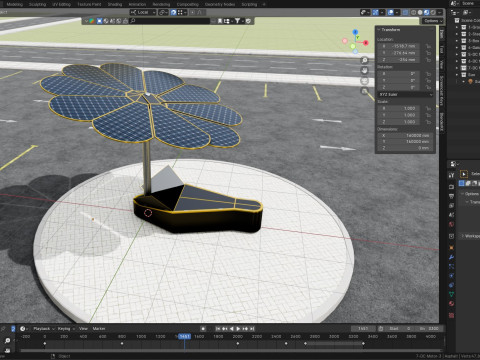This screenshot has height=360, width=480.
Task: Click the bookmark icon in floating toolbar
Action: 220,21
